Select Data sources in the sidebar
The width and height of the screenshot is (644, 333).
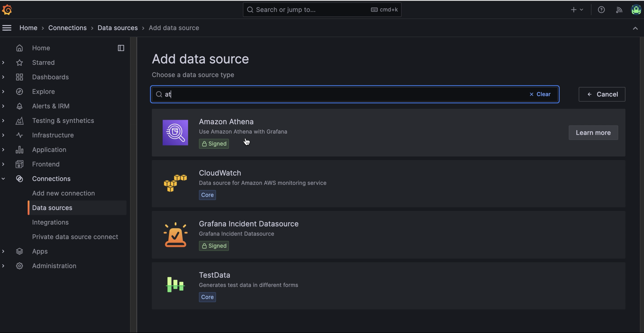point(77,208)
